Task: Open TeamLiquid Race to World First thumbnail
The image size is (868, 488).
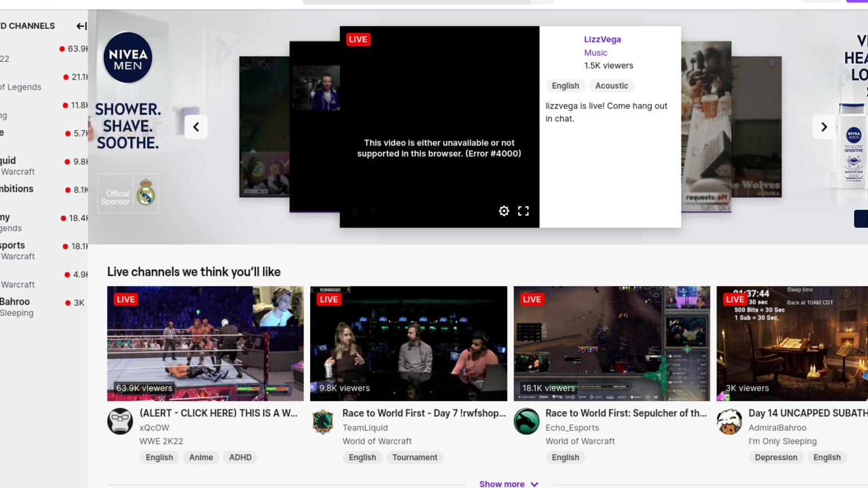Action: click(x=409, y=343)
